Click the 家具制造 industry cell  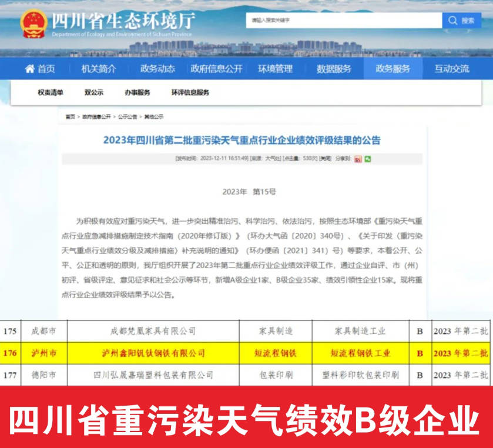[276, 331]
